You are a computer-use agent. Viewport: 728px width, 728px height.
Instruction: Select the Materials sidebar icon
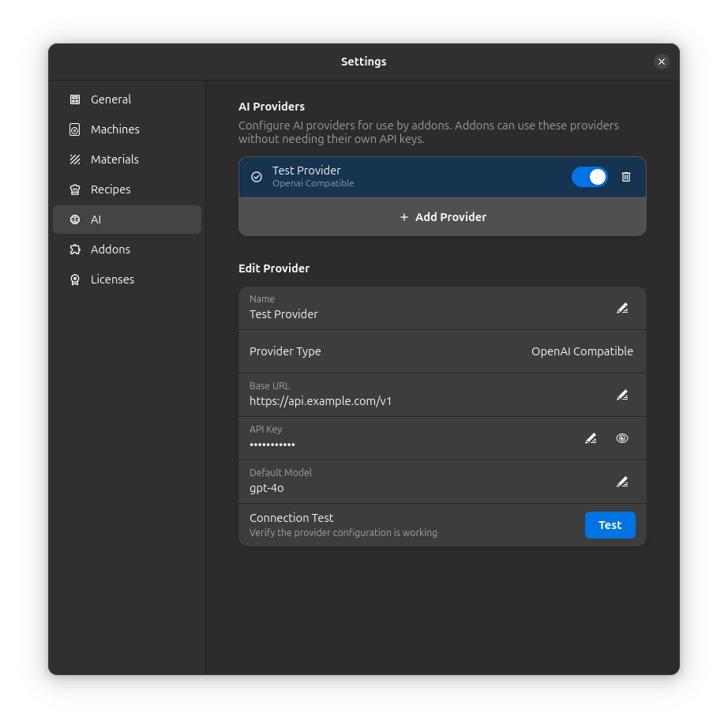tap(75, 159)
